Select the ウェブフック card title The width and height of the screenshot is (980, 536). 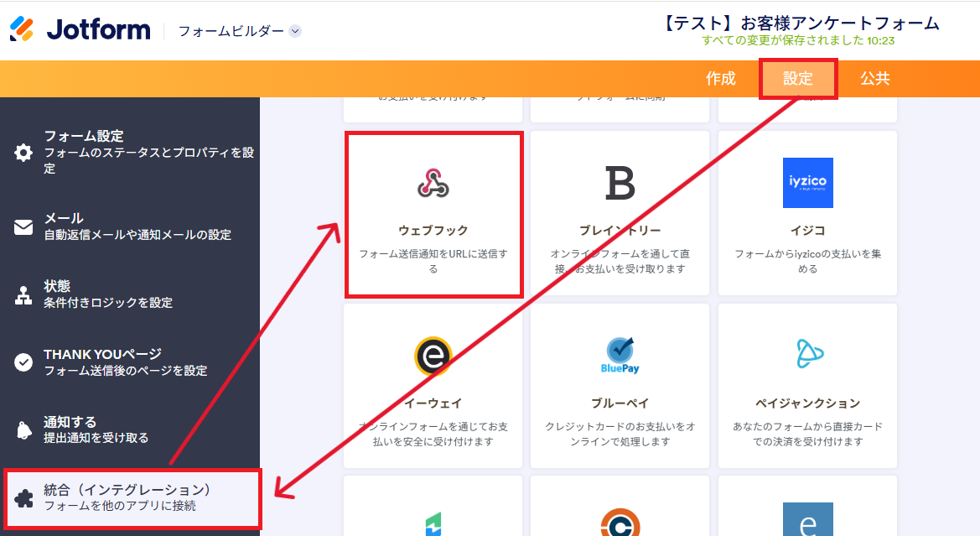point(433,230)
